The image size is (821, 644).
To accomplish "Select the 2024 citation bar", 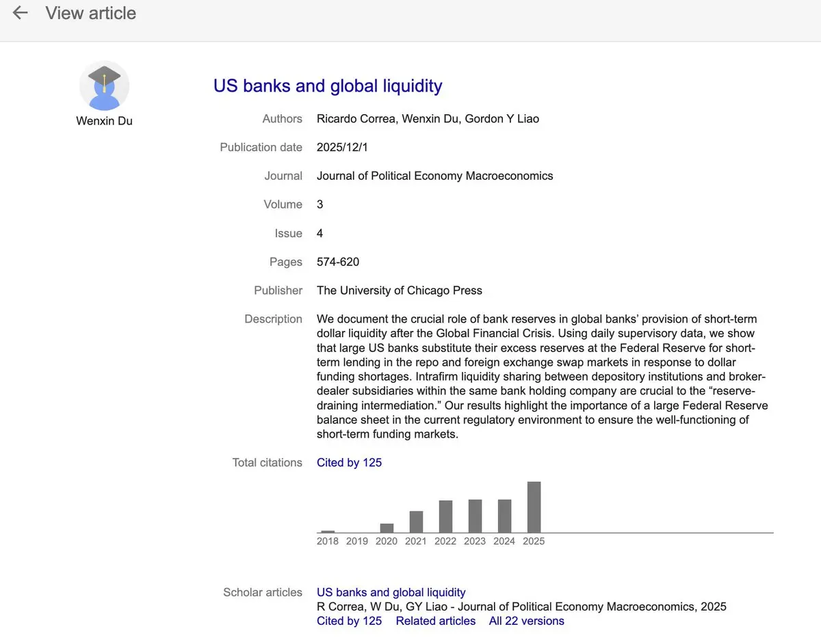I will coord(504,516).
